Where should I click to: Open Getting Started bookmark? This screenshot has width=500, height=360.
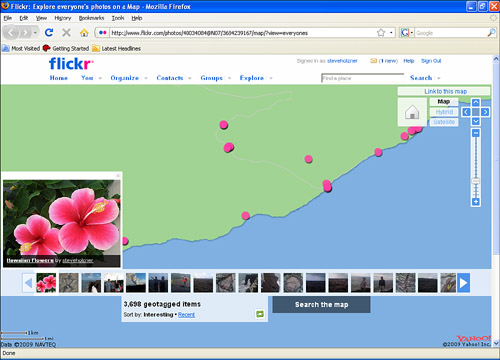pyautogui.click(x=66, y=48)
